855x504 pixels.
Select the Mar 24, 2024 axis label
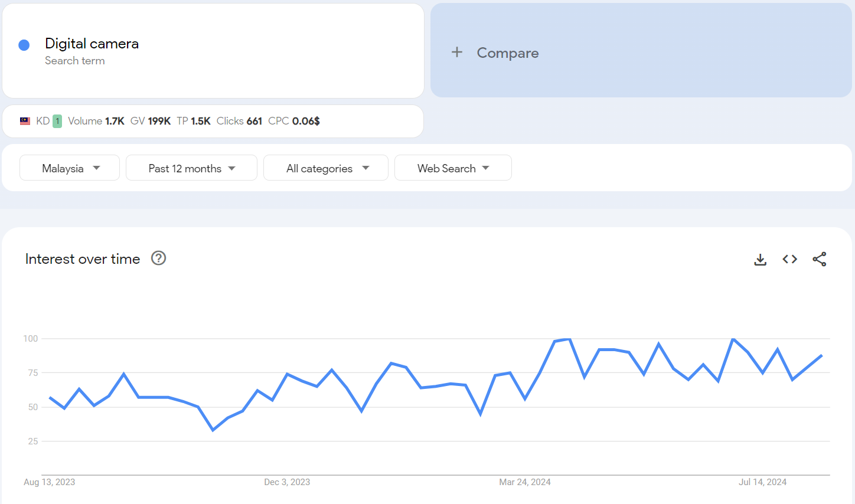click(x=524, y=482)
